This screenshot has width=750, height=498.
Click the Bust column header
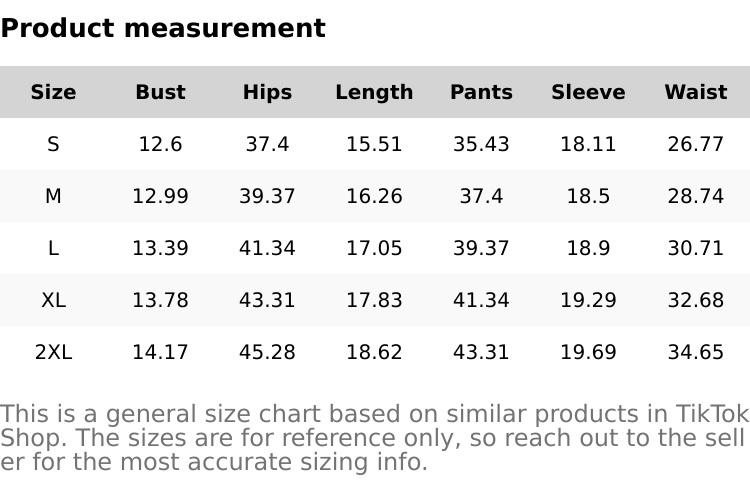click(160, 92)
